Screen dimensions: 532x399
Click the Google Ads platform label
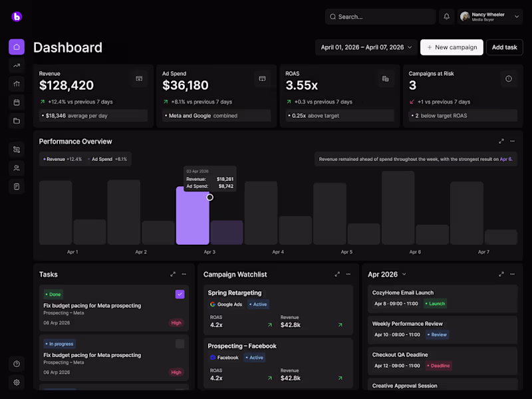pos(226,305)
